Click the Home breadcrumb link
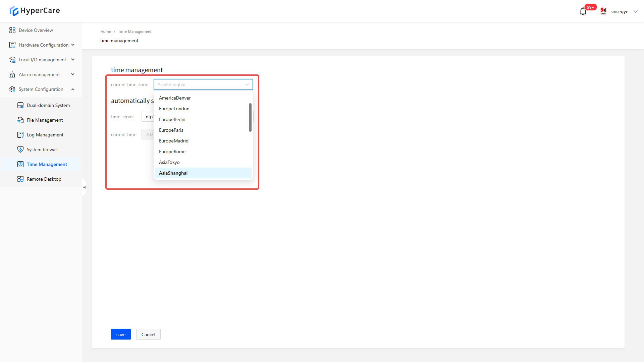The width and height of the screenshot is (644, 362). click(x=105, y=32)
